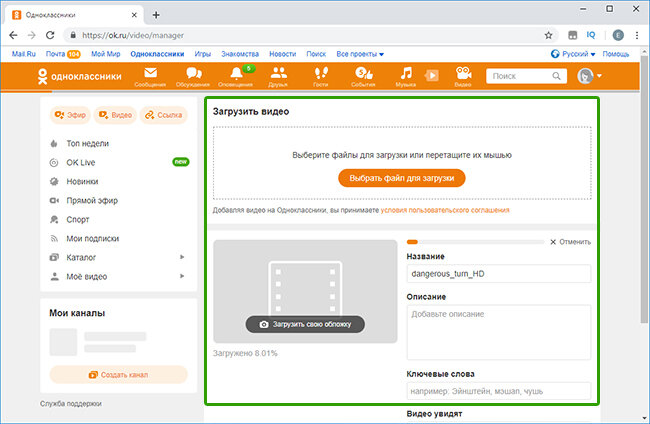
Task: Open the Игры link
Action: click(x=203, y=54)
